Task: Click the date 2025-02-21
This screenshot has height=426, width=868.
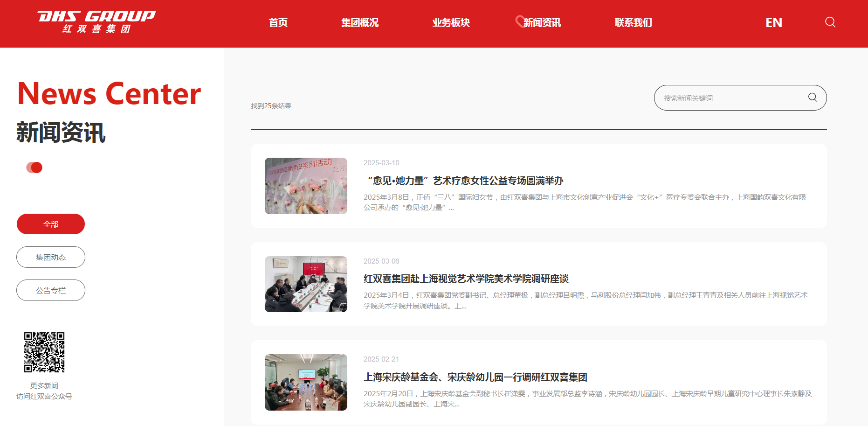Action: [x=381, y=359]
